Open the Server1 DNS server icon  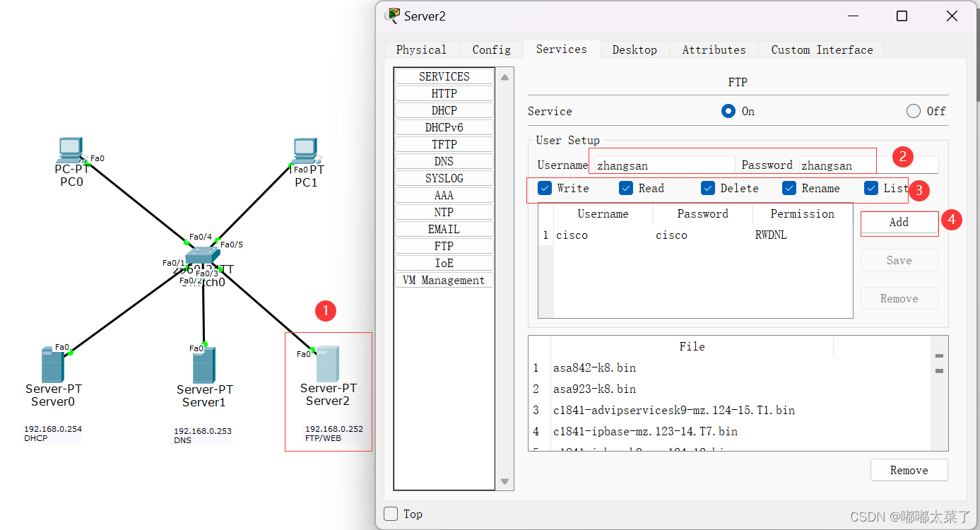coord(204,365)
